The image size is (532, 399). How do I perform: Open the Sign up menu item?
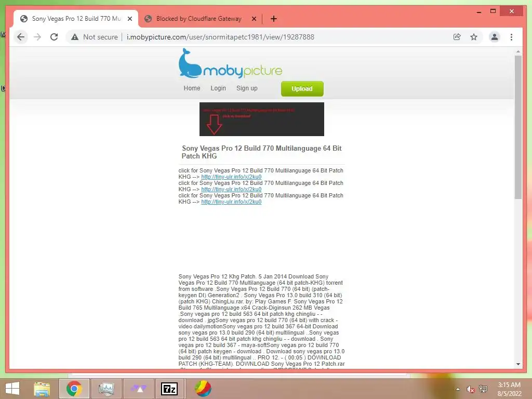tap(247, 88)
